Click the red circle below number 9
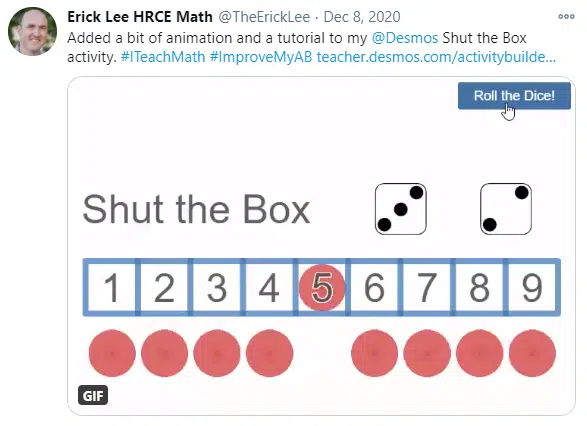 coord(532,353)
